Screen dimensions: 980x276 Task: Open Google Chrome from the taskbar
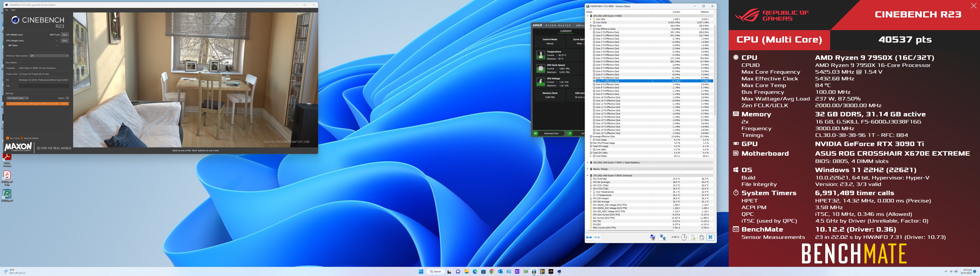tap(492, 271)
